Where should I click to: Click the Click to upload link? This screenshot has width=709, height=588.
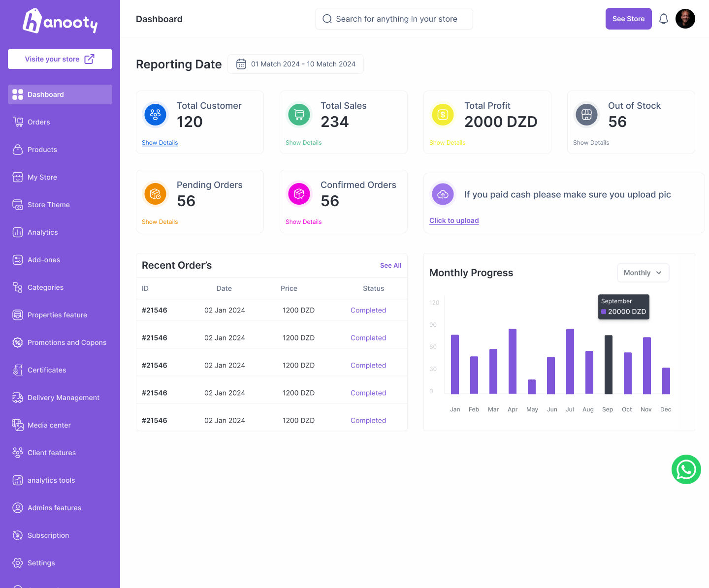[x=454, y=220]
